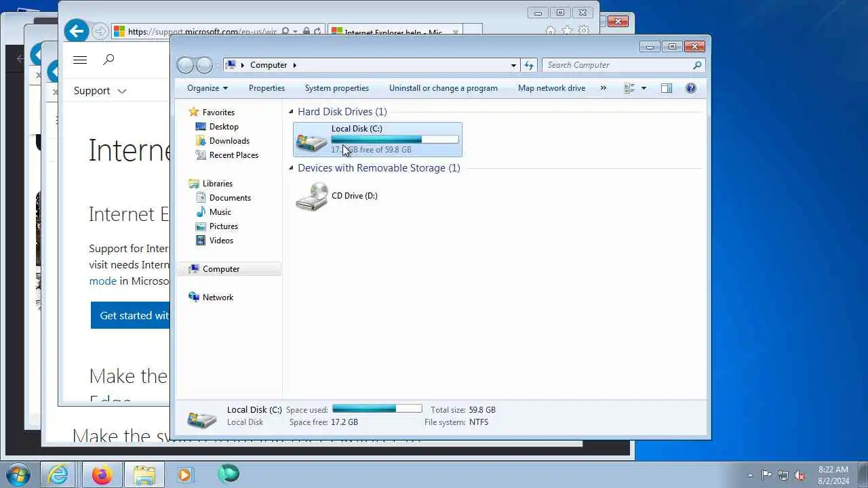Click the Search Computer input field
The height and width of the screenshot is (488, 868).
pos(617,65)
